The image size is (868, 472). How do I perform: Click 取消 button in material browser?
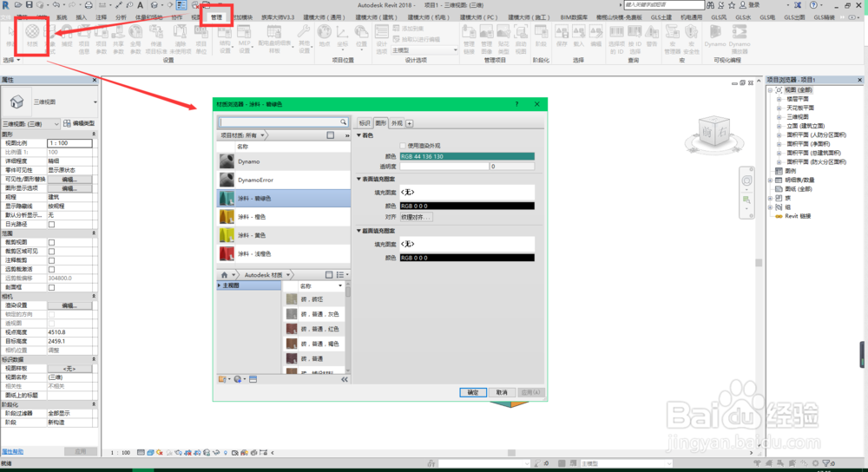502,392
